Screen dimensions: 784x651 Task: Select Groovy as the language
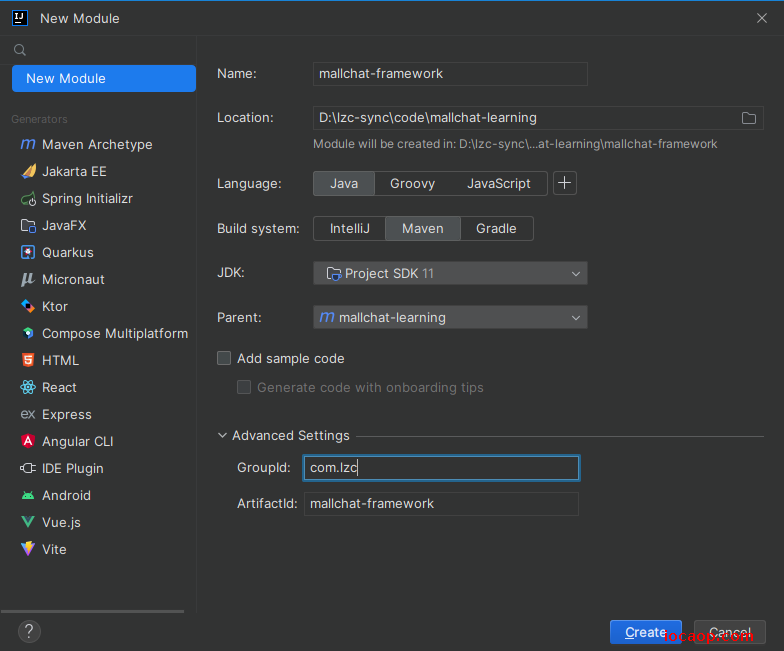(x=412, y=184)
